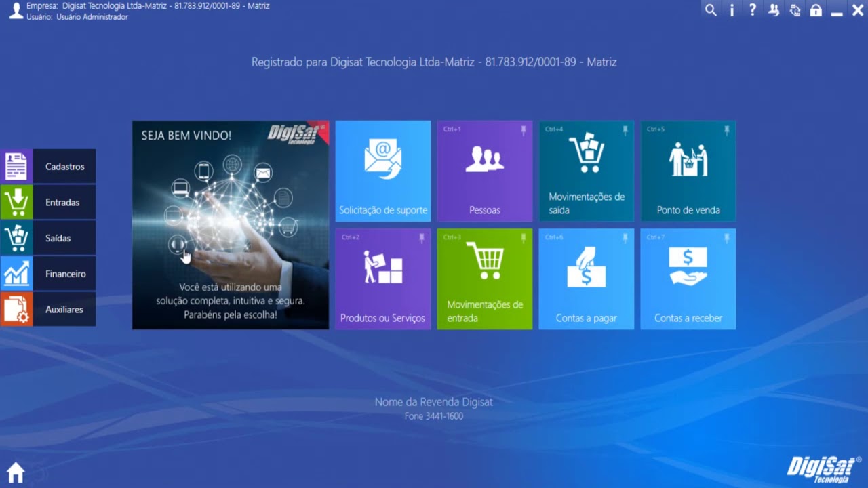Open the help question mark icon
The width and height of the screenshot is (868, 488).
pos(753,10)
